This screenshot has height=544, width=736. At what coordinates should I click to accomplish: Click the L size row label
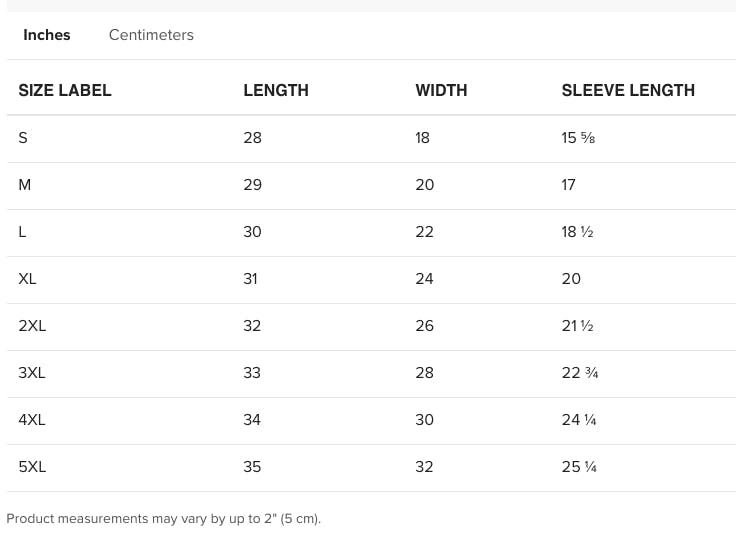22,232
